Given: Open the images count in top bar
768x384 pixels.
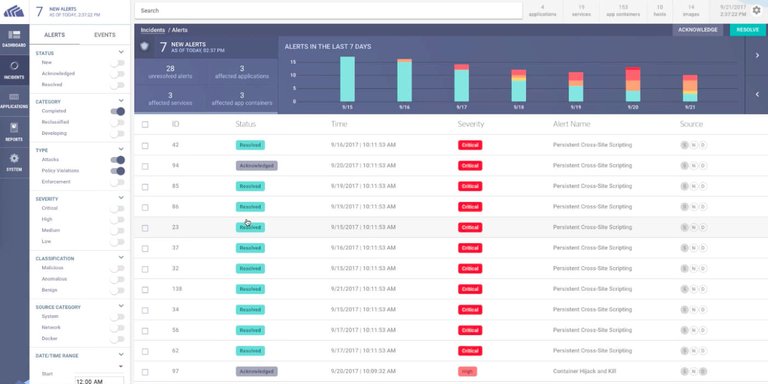Looking at the screenshot, I should coord(691,11).
